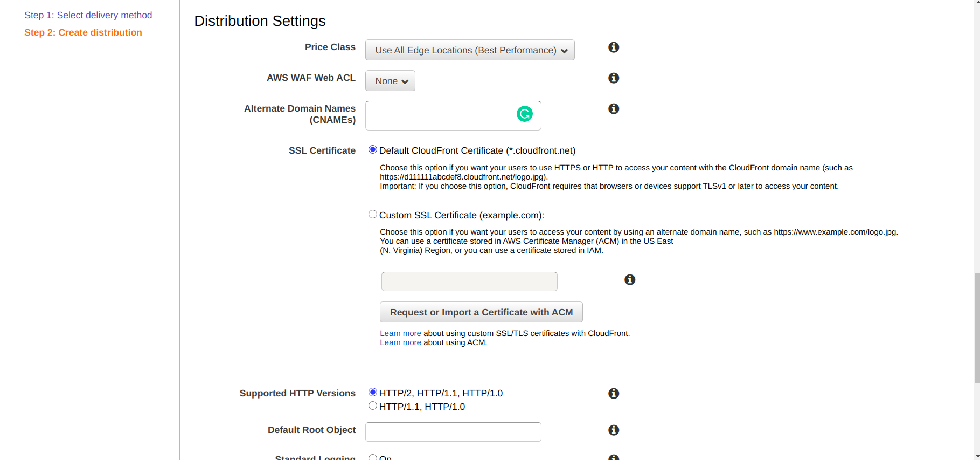Click the AWS WAF Web ACL info icon
The width and height of the screenshot is (980, 460).
tap(613, 78)
